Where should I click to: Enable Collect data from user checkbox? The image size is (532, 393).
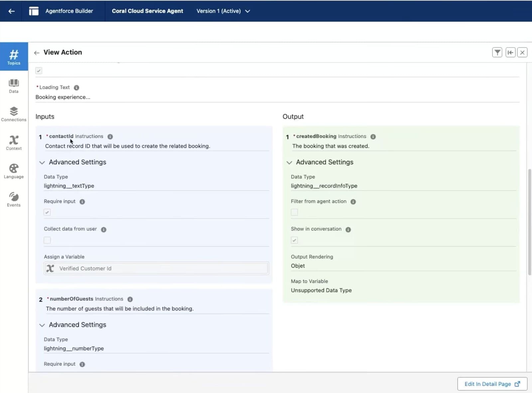(47, 240)
